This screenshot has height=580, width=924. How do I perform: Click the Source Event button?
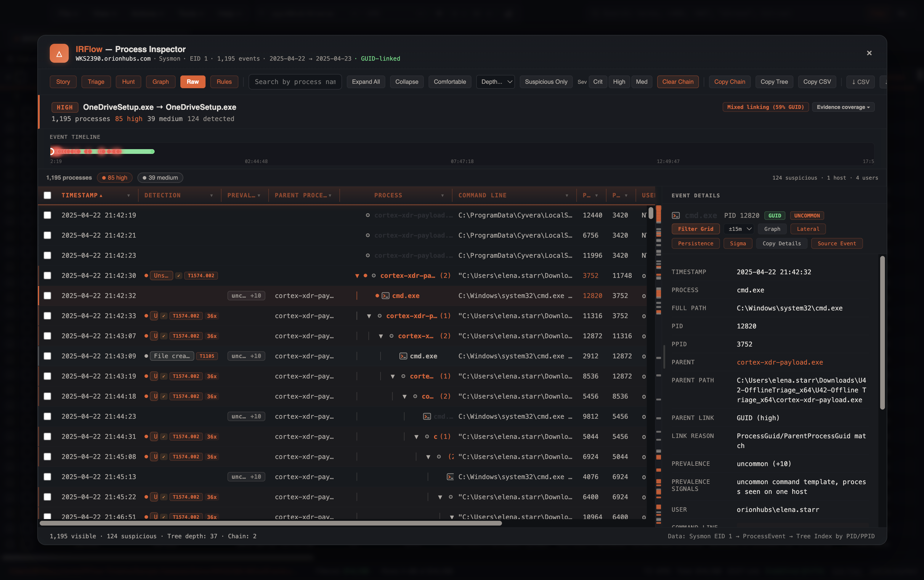(837, 244)
